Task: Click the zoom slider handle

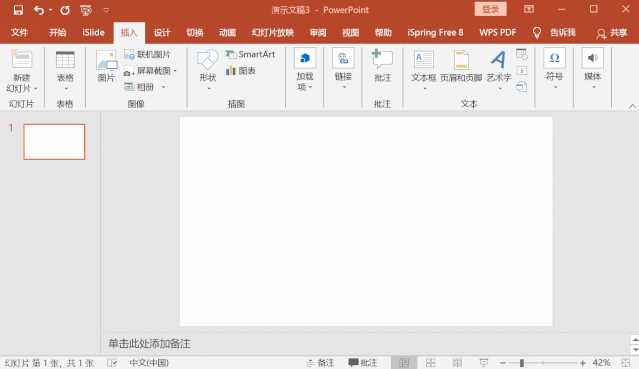Action: [x=522, y=362]
